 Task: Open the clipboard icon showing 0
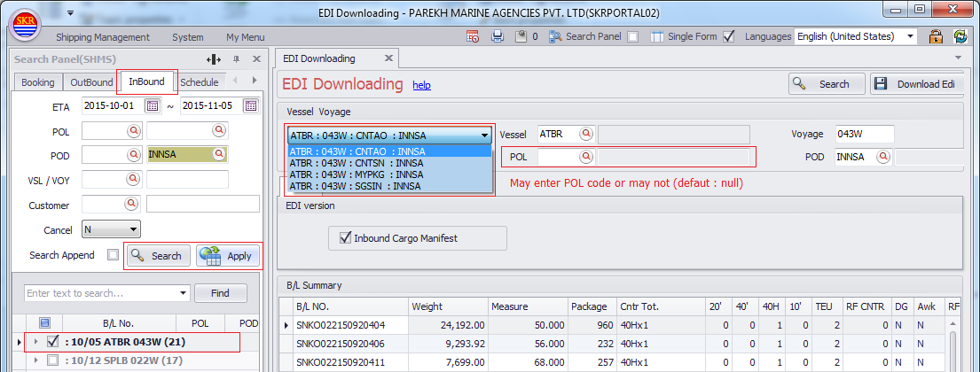tap(521, 37)
